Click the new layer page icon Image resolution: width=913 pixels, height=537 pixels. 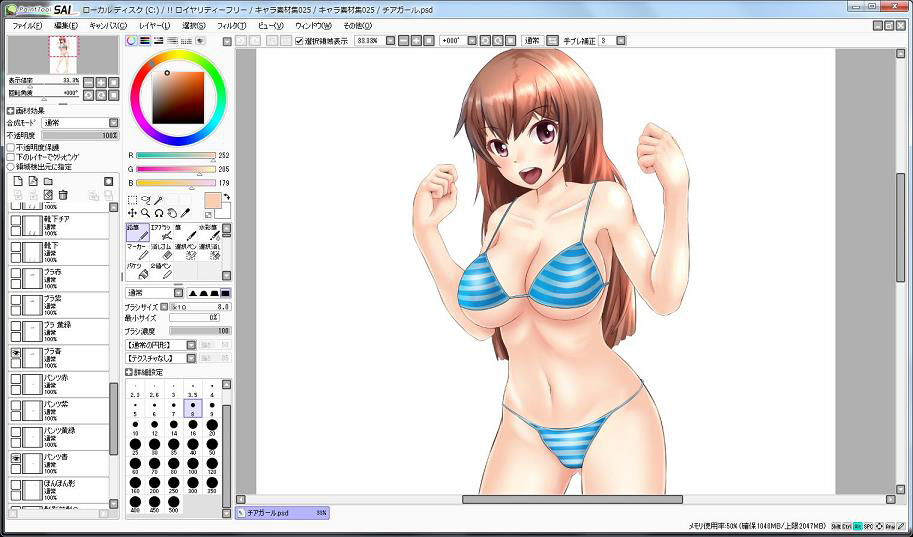point(18,181)
